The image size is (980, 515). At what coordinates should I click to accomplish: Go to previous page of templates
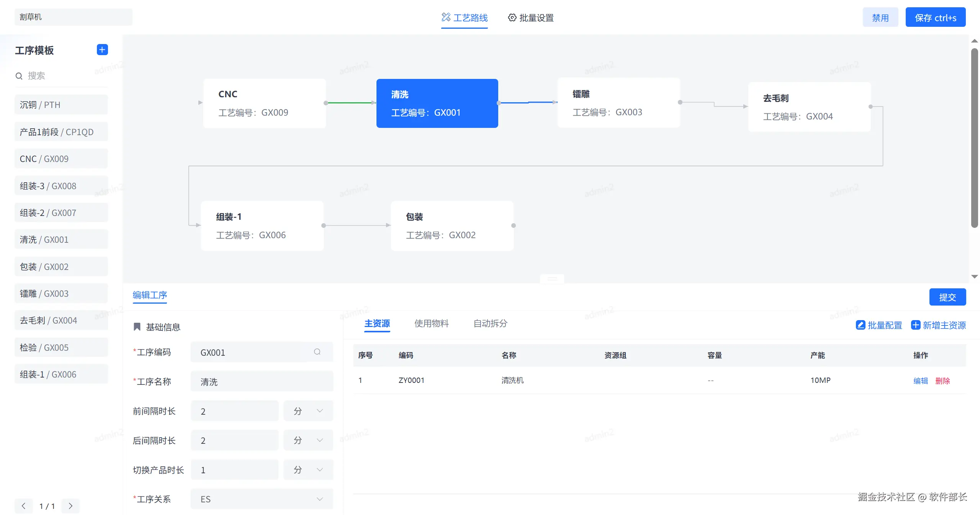coord(24,506)
